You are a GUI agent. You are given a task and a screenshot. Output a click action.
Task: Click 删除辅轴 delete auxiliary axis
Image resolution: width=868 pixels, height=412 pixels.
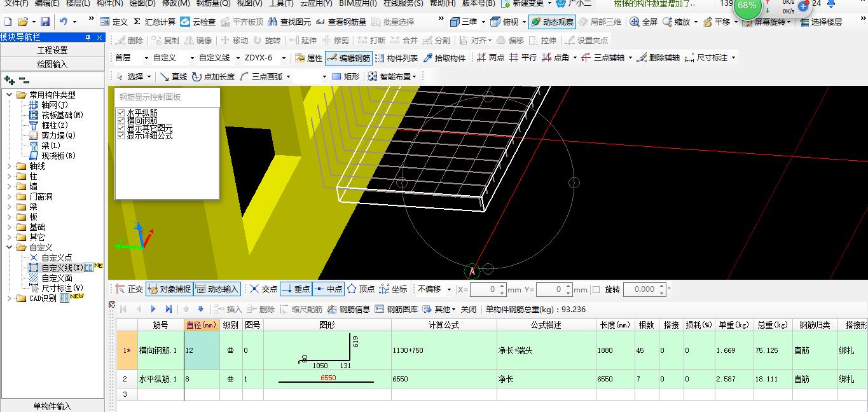click(658, 58)
